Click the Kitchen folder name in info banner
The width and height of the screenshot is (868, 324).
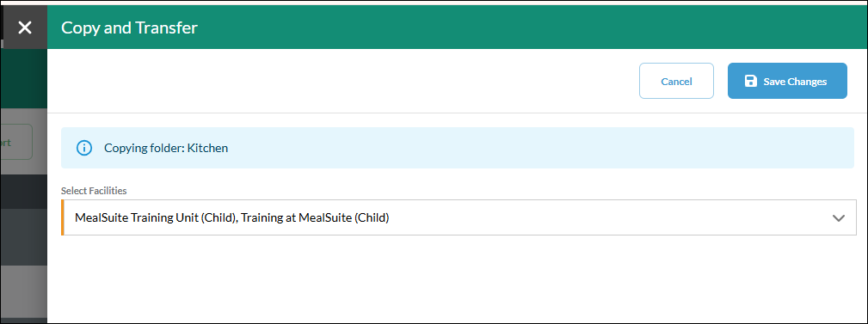click(207, 148)
